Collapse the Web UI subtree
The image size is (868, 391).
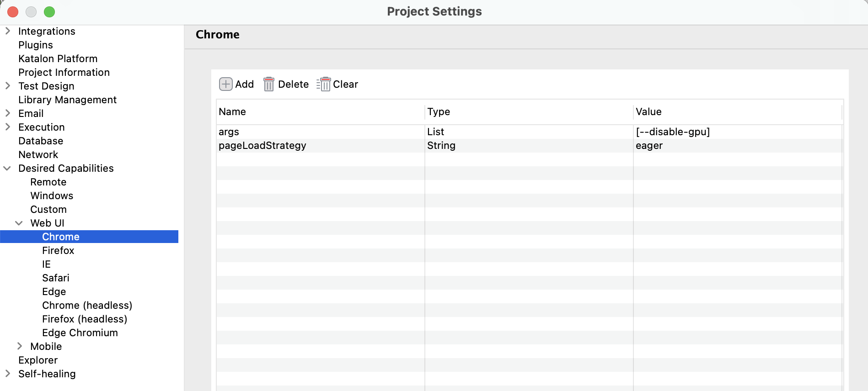point(19,223)
